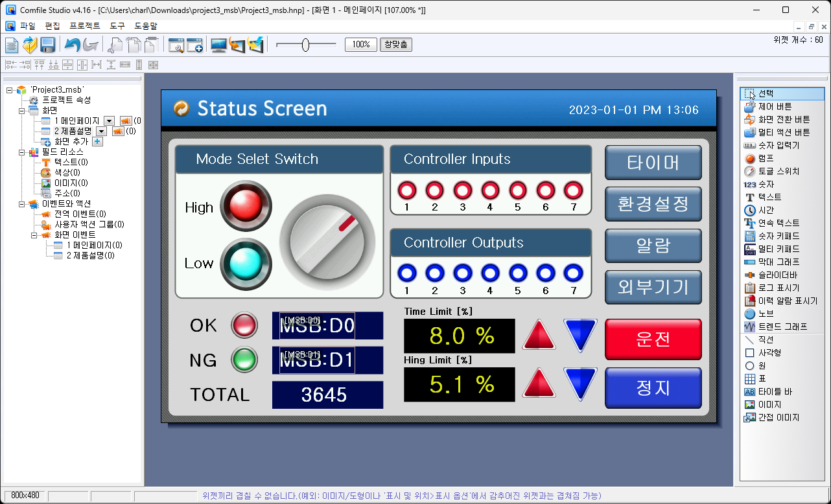Open the dropdown arrow next to 2 제품설명
The width and height of the screenshot is (831, 504).
pyautogui.click(x=101, y=131)
